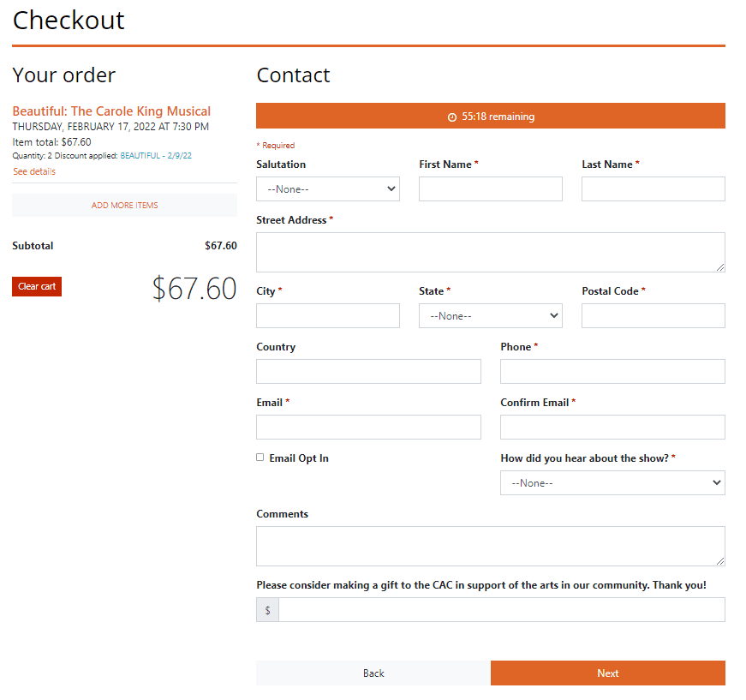Click the Postal Code input
Viewport: 746px width, 700px height.
(653, 316)
